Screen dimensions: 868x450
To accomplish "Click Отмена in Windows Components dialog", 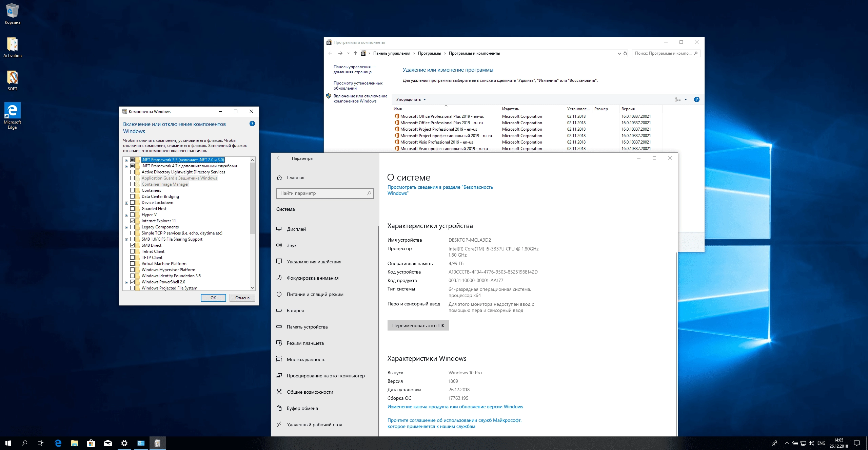I will point(242,298).
